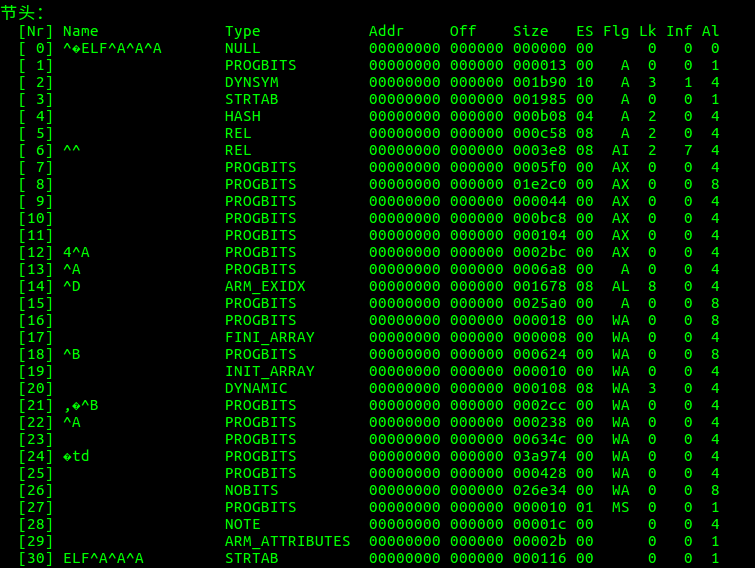Click the name �td in row 24
Screen dimensions: 755x568
tap(76, 456)
